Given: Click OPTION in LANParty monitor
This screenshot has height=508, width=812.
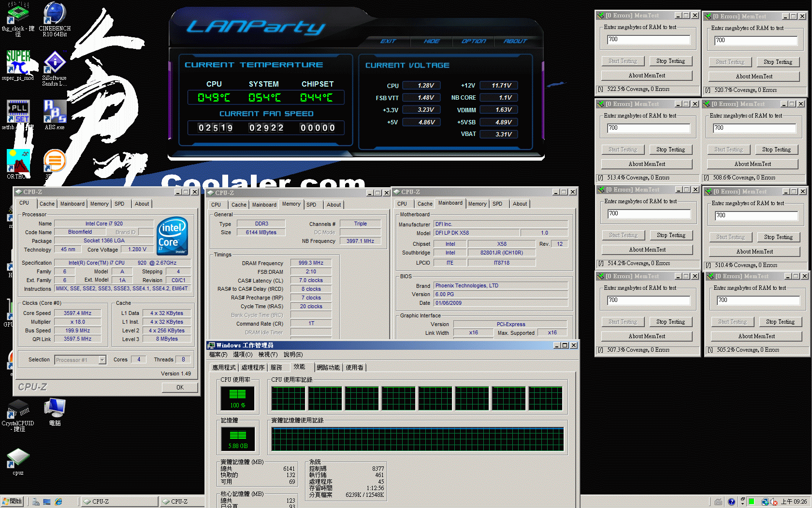Looking at the screenshot, I should [474, 41].
